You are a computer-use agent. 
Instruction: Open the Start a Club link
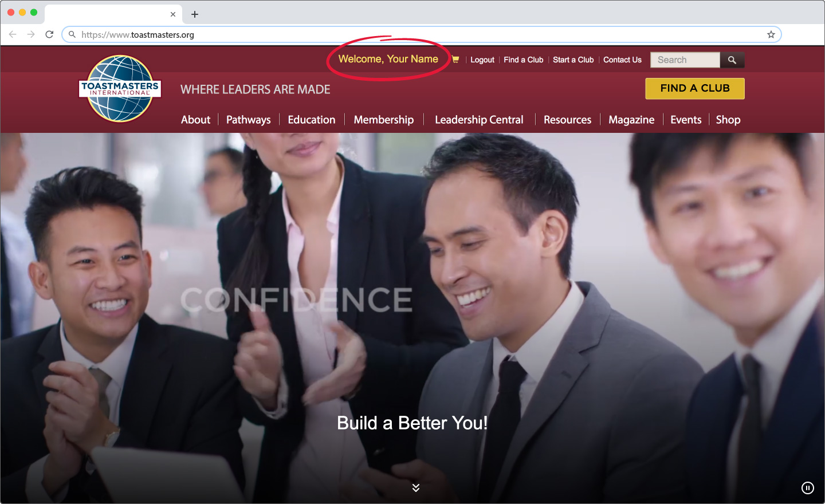coord(573,60)
